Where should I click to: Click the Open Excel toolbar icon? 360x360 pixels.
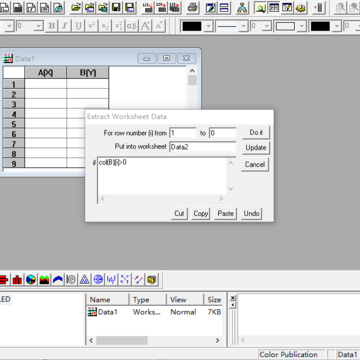coord(103,7)
